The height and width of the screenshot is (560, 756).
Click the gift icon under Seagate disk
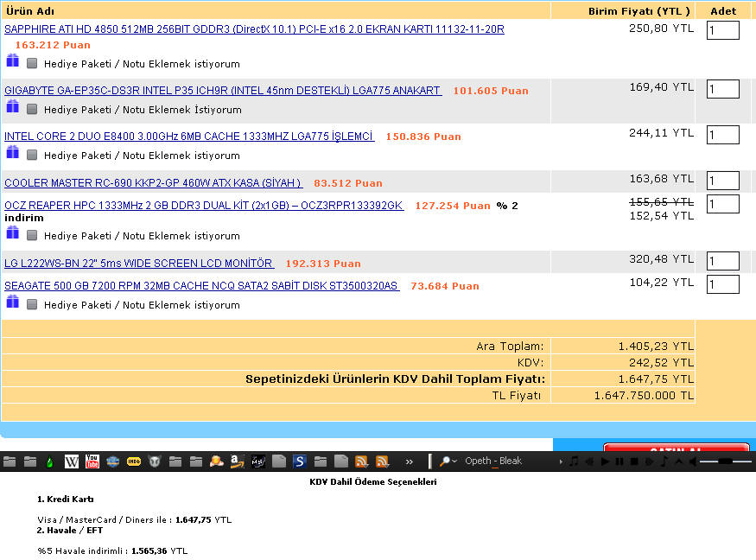click(x=12, y=302)
